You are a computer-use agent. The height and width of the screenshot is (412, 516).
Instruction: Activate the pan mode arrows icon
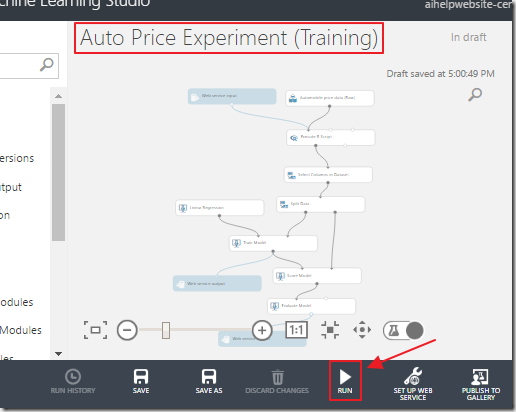pyautogui.click(x=362, y=330)
